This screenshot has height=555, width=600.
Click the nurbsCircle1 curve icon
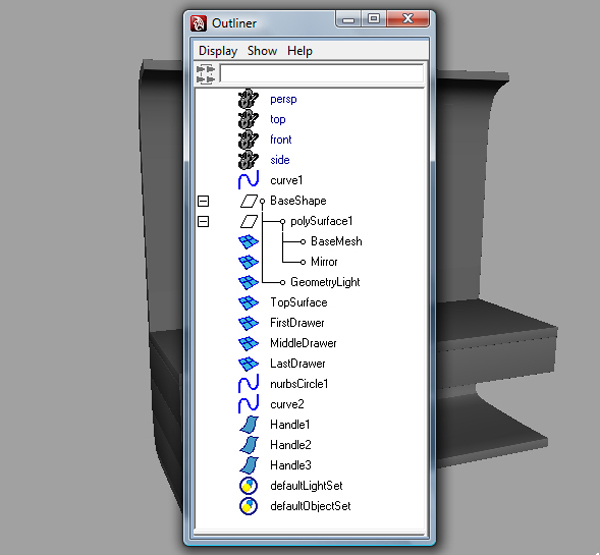pos(248,384)
